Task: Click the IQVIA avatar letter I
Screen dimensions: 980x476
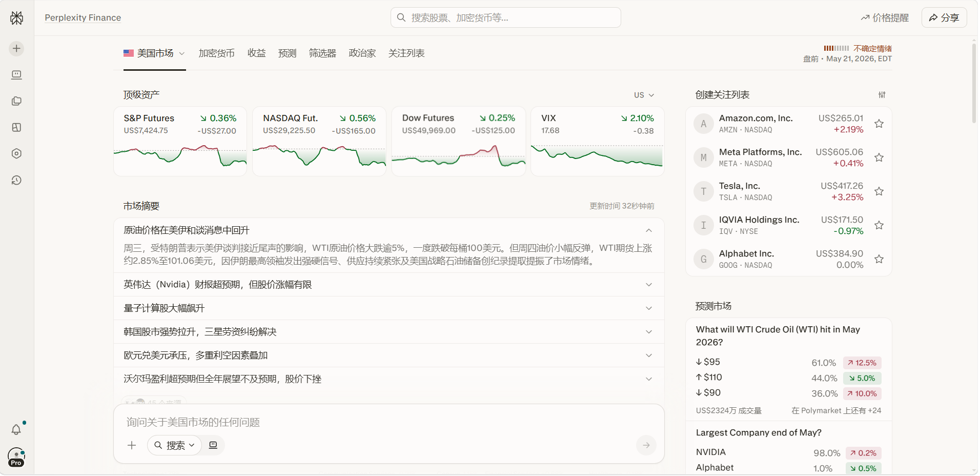Action: [703, 225]
